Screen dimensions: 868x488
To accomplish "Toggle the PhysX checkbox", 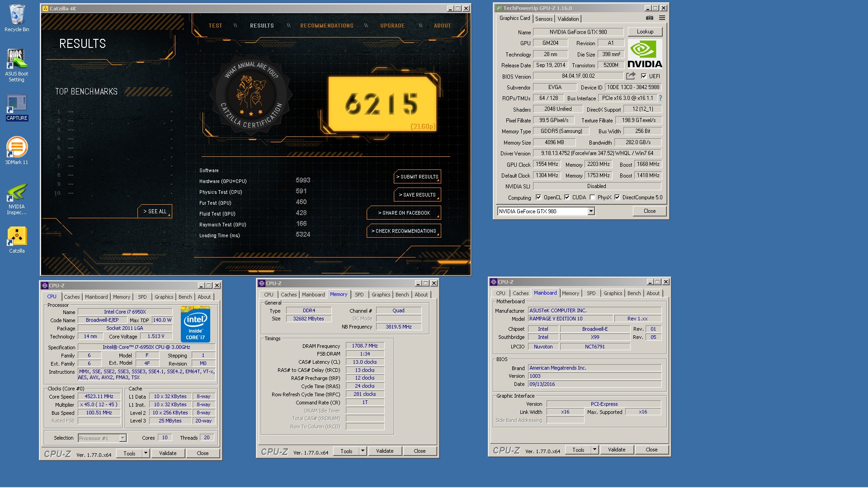I will (x=592, y=197).
